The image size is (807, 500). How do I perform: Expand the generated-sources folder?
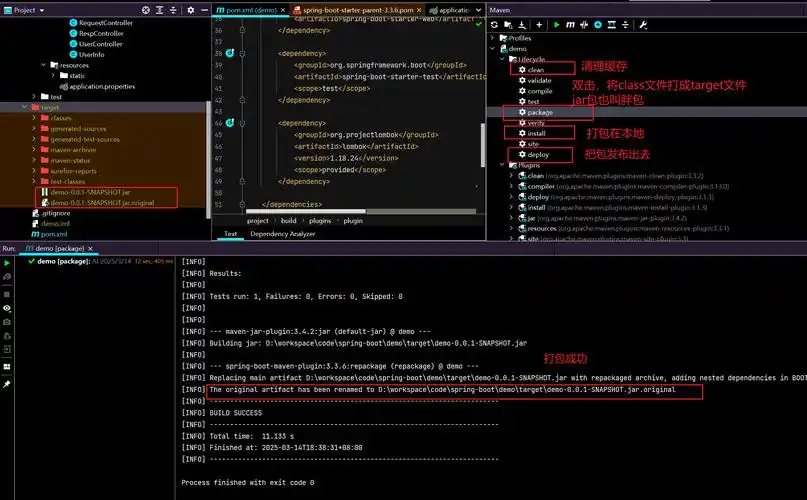[x=34, y=128]
